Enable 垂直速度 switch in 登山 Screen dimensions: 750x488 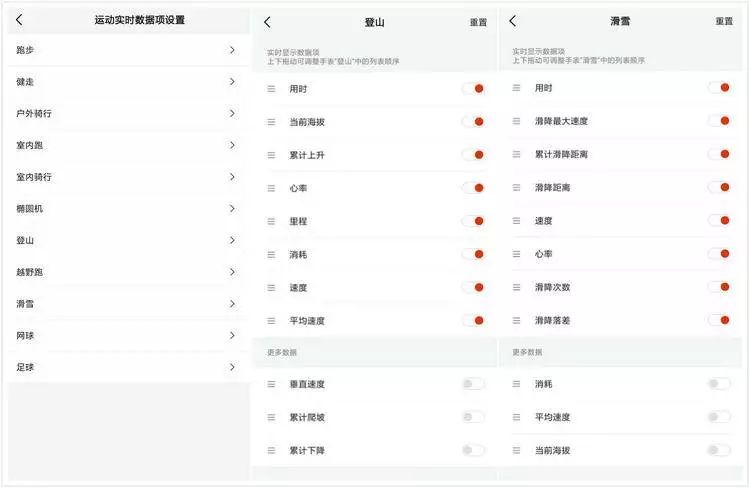click(x=474, y=384)
